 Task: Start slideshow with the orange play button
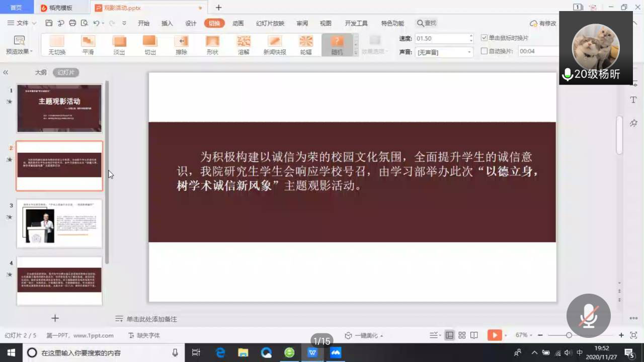(x=494, y=335)
